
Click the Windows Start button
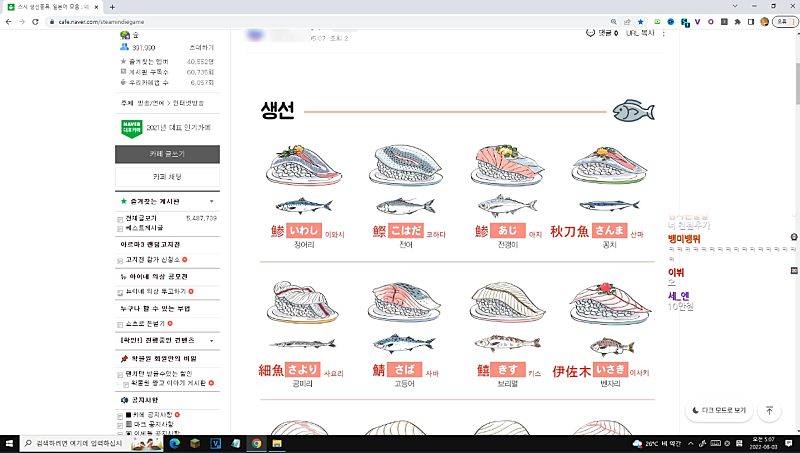pos(10,443)
